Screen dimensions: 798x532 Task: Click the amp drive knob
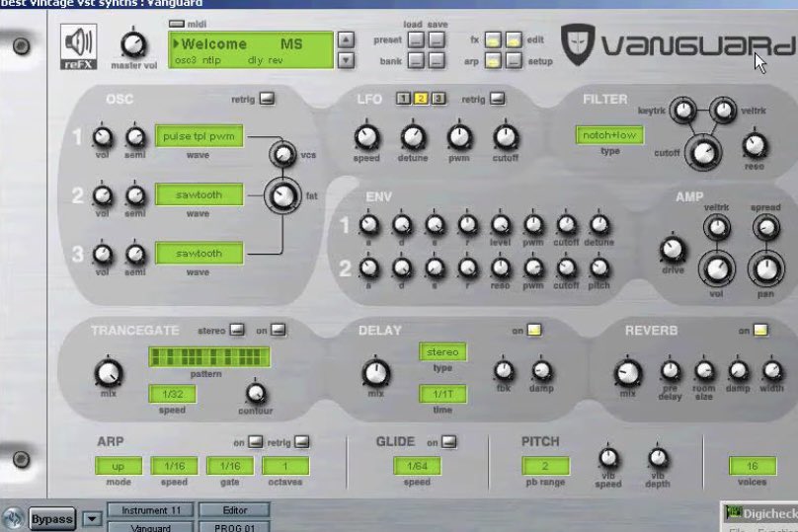tap(673, 251)
